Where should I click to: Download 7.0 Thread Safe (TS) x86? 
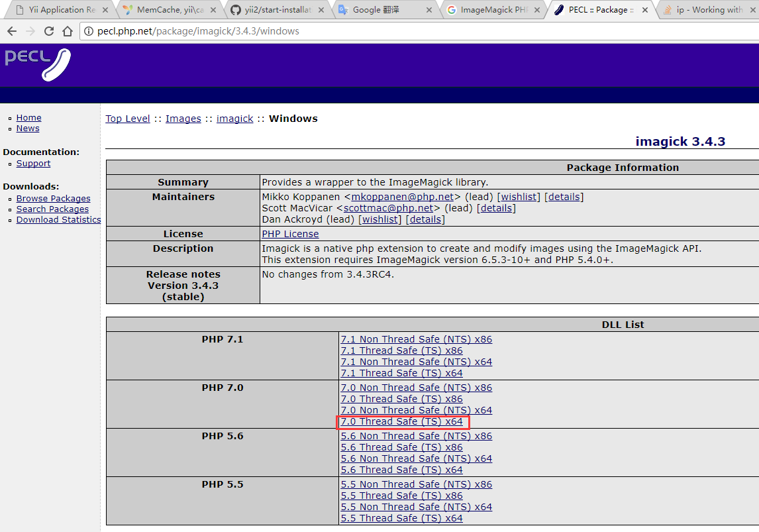coord(402,399)
